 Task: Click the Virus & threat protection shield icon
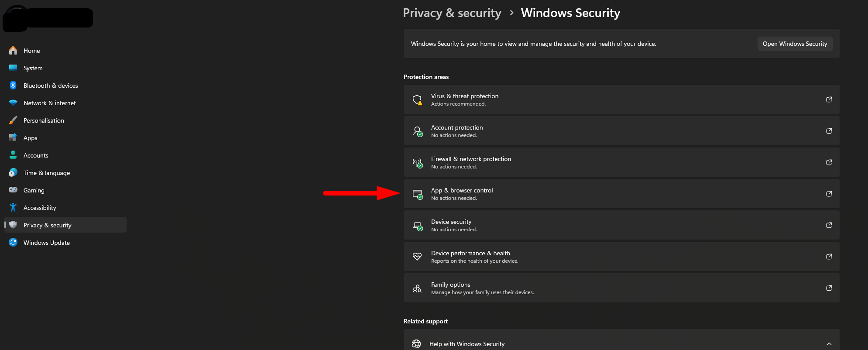pyautogui.click(x=418, y=100)
